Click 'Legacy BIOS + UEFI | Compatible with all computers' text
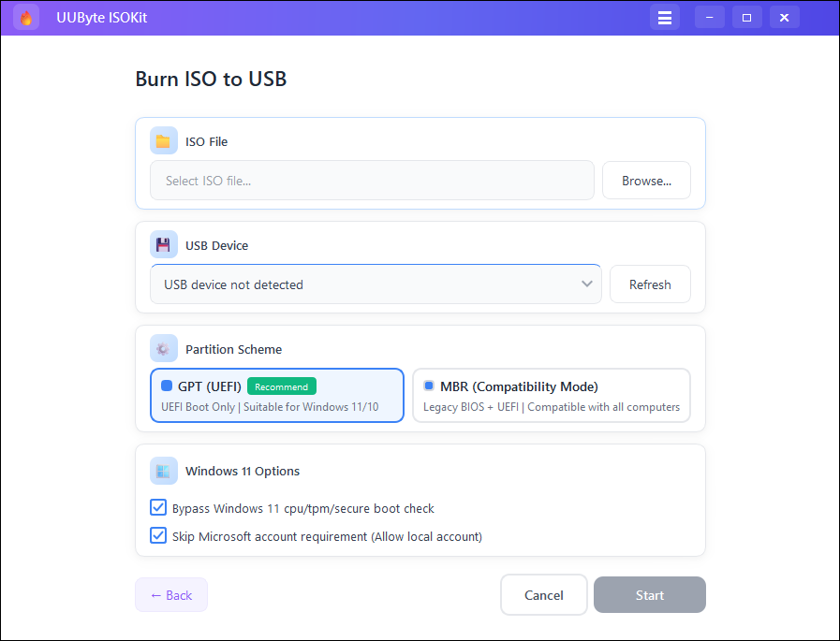 [x=552, y=407]
